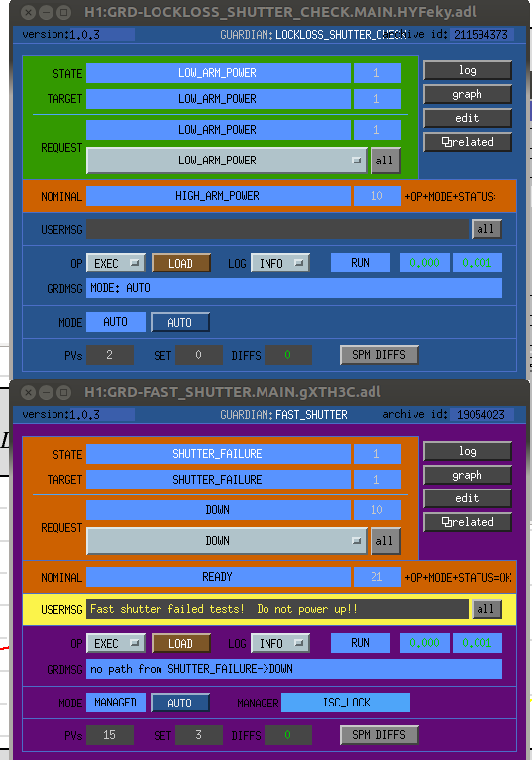Click TARGET field showing SHUTTER_FAILURE

click(x=218, y=480)
